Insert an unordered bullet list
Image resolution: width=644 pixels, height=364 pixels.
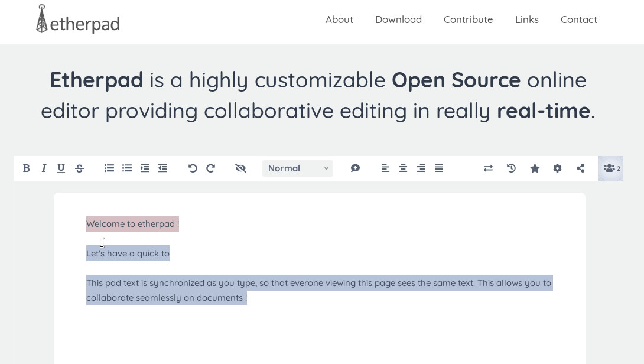127,168
